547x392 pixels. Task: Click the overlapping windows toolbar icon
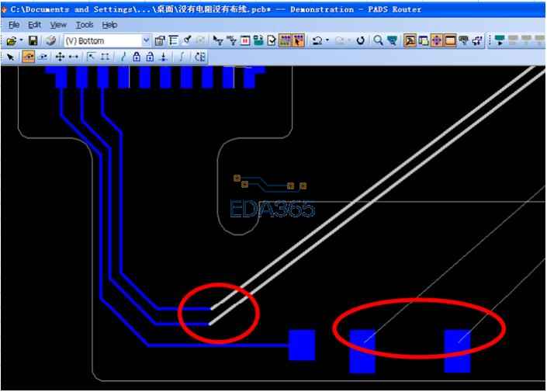tap(424, 41)
